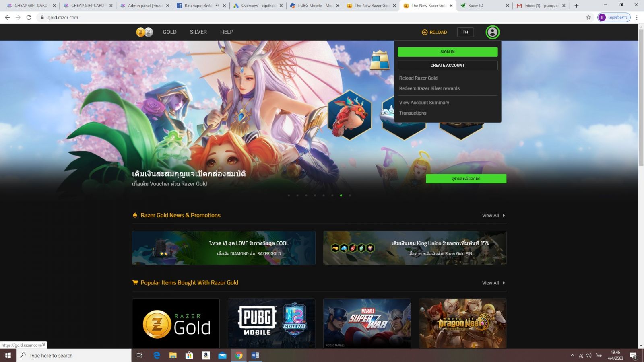The width and height of the screenshot is (644, 362).
Task: Open a new browser tab with the plus icon
Action: pos(576,6)
